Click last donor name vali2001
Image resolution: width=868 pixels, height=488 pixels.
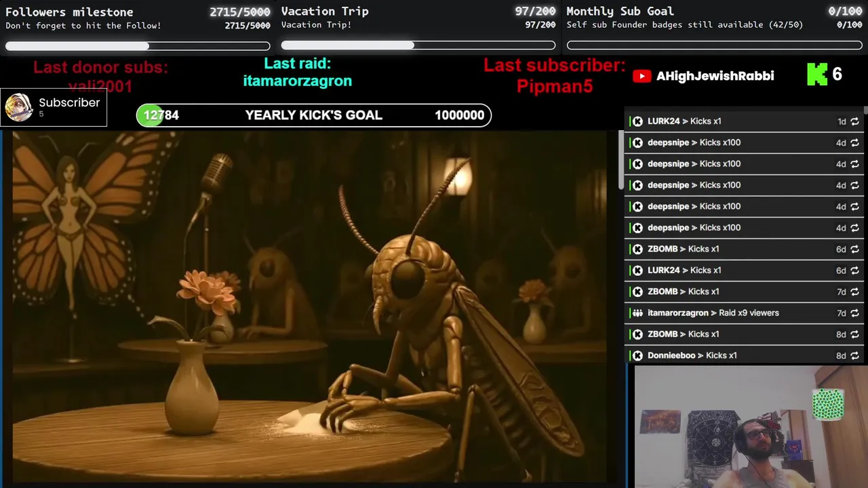click(x=100, y=86)
